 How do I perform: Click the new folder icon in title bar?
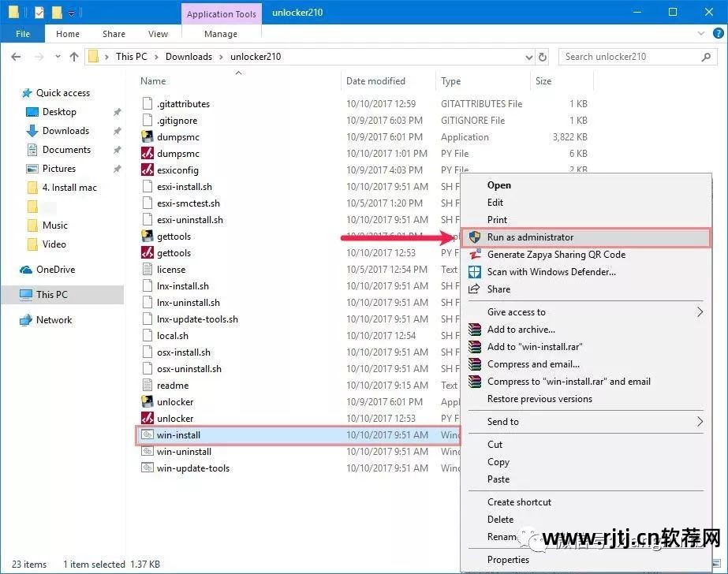point(57,12)
